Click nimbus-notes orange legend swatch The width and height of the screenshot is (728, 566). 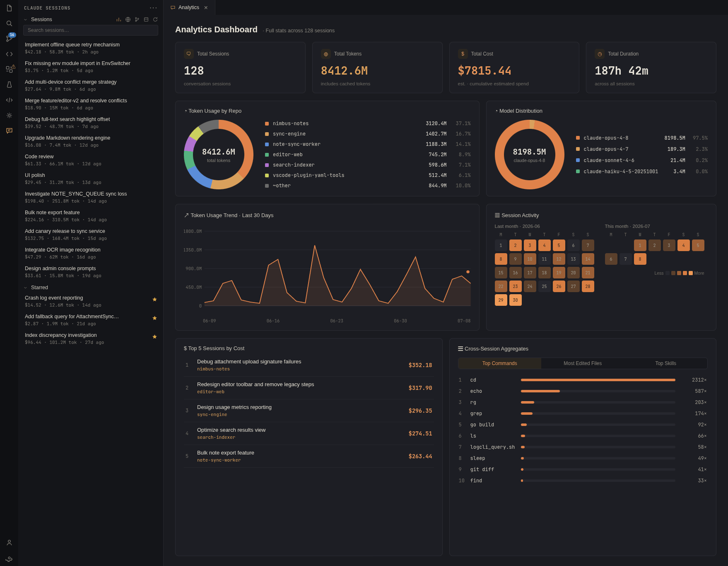tap(267, 123)
